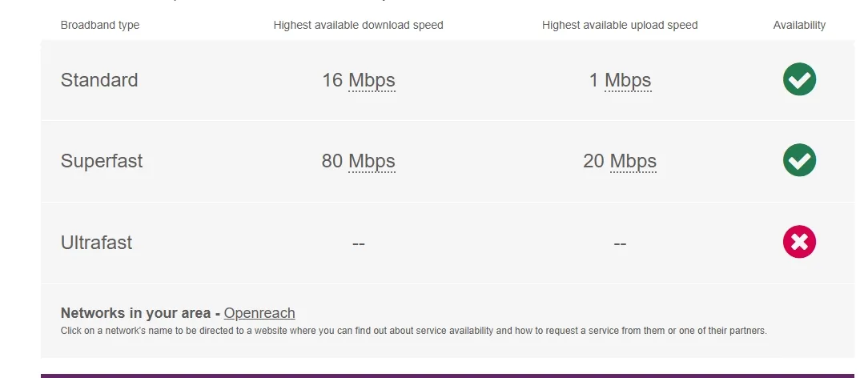Viewport: 868px width, 378px height.
Task: Click the green checkmark for Superfast broadband
Action: [x=799, y=160]
